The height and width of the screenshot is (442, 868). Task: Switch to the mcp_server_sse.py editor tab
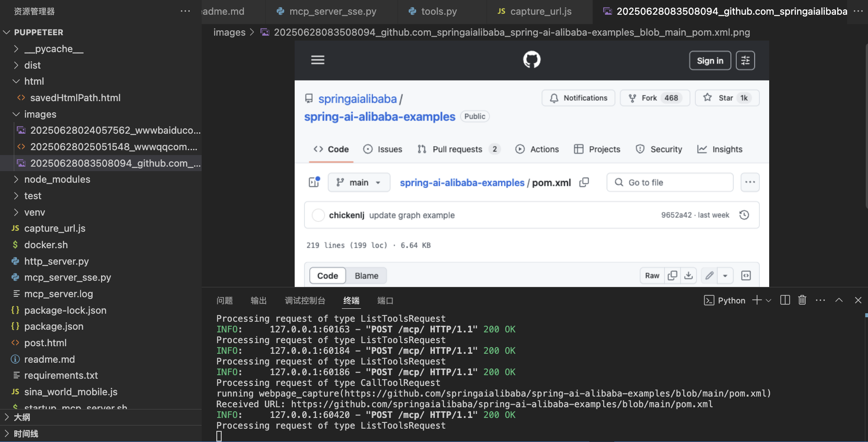[331, 12]
